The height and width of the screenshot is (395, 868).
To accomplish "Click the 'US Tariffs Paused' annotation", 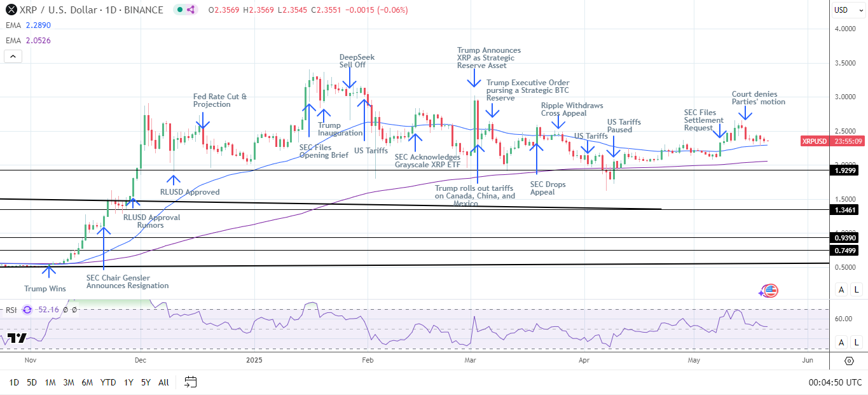I will click(624, 126).
